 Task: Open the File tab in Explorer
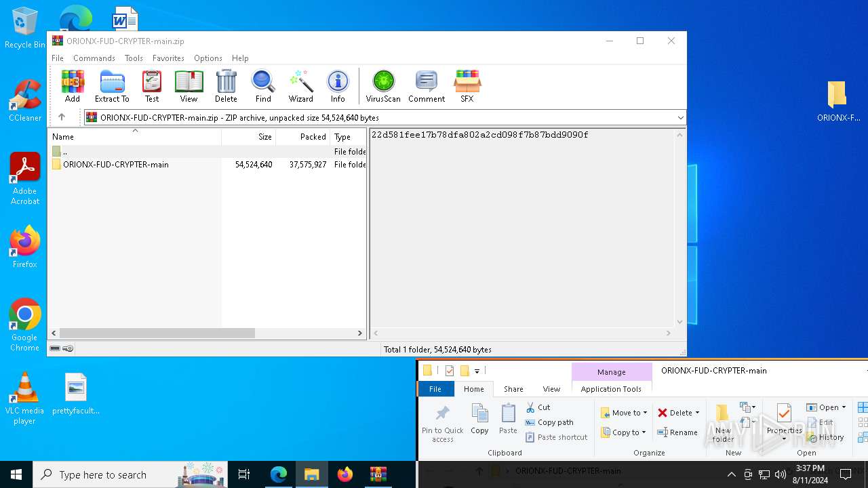[435, 389]
